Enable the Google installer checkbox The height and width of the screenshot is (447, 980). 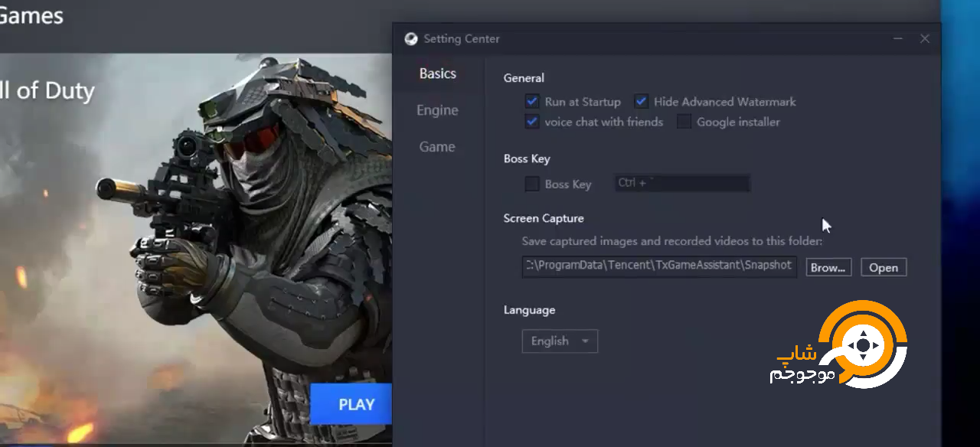(x=684, y=122)
